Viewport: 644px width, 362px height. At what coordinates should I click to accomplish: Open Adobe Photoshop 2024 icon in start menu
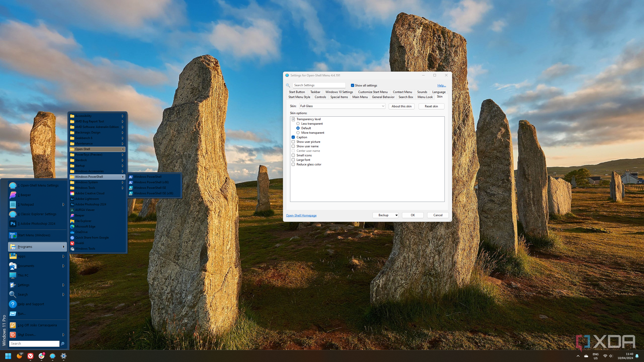click(x=13, y=223)
